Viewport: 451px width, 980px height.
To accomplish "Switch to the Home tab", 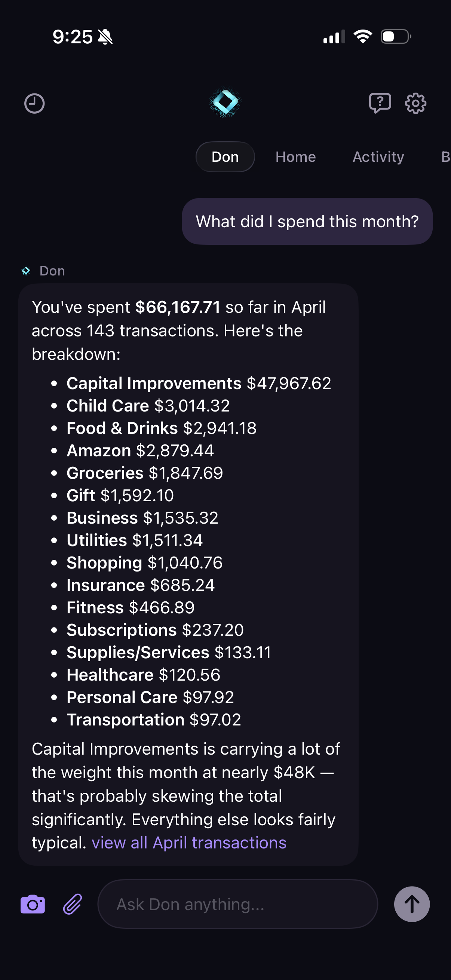I will [296, 157].
